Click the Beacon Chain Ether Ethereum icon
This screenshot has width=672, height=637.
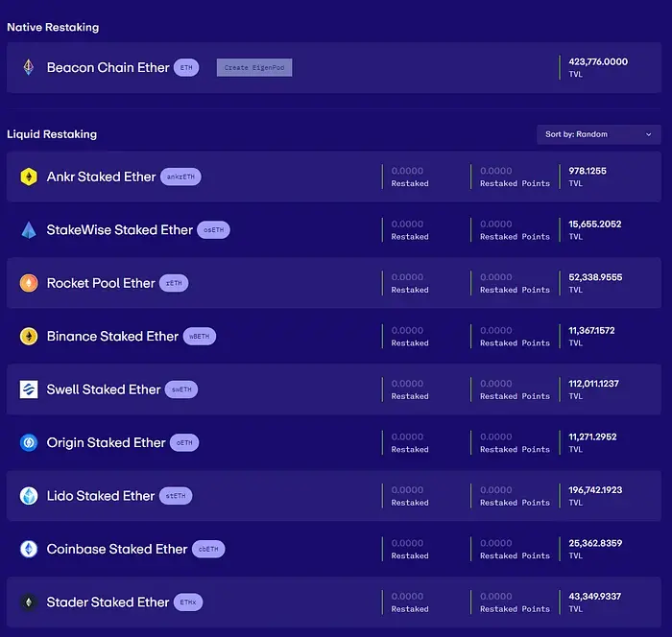[x=29, y=67]
